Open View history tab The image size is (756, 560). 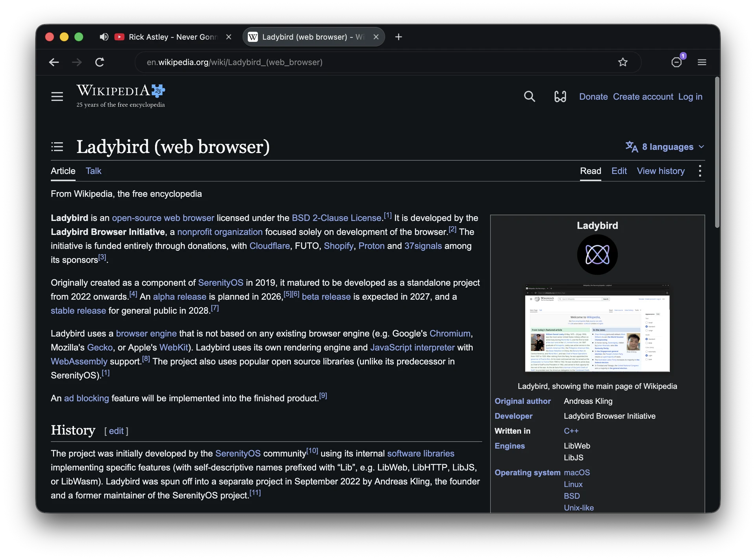click(x=661, y=171)
